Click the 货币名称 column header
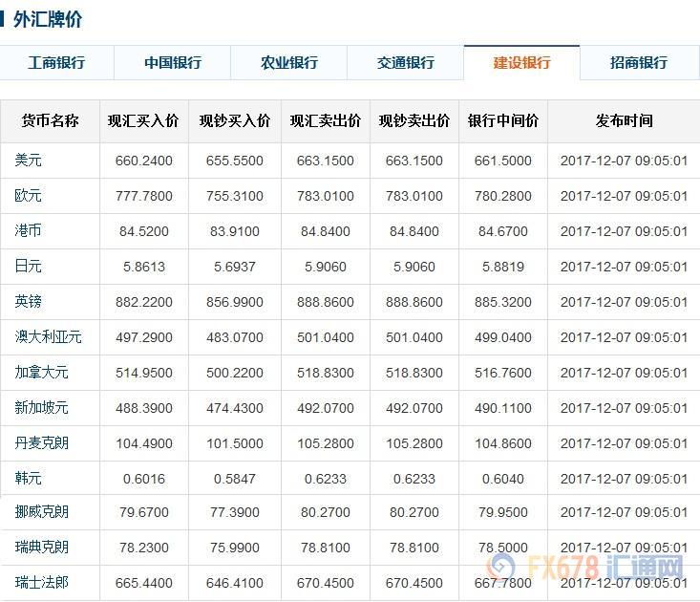700x602 pixels. (x=50, y=120)
